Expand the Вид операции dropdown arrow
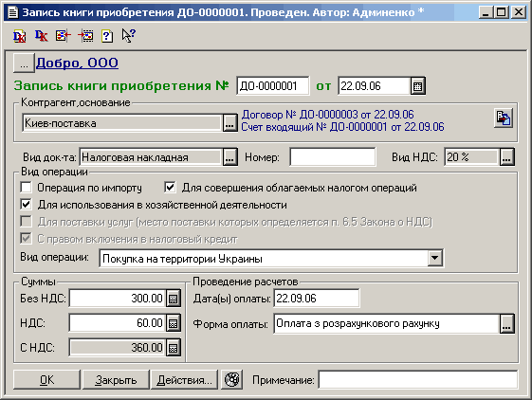 tap(434, 259)
